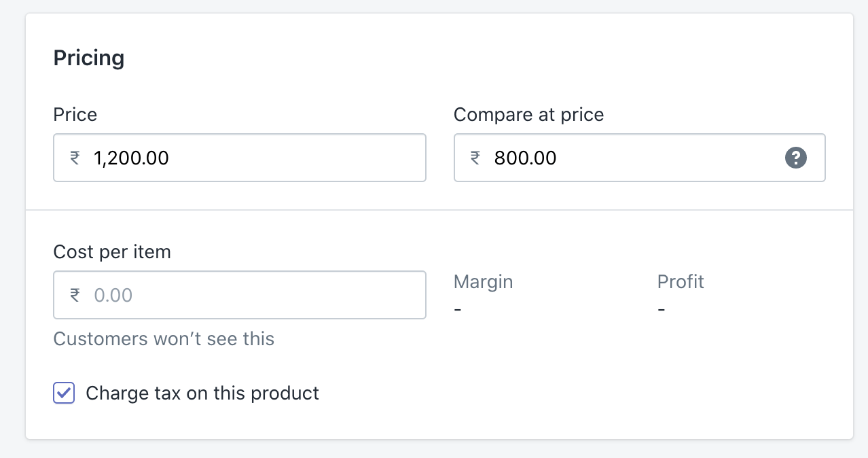This screenshot has width=868, height=458.
Task: Click the Pricing section heading
Action: pyautogui.click(x=89, y=58)
